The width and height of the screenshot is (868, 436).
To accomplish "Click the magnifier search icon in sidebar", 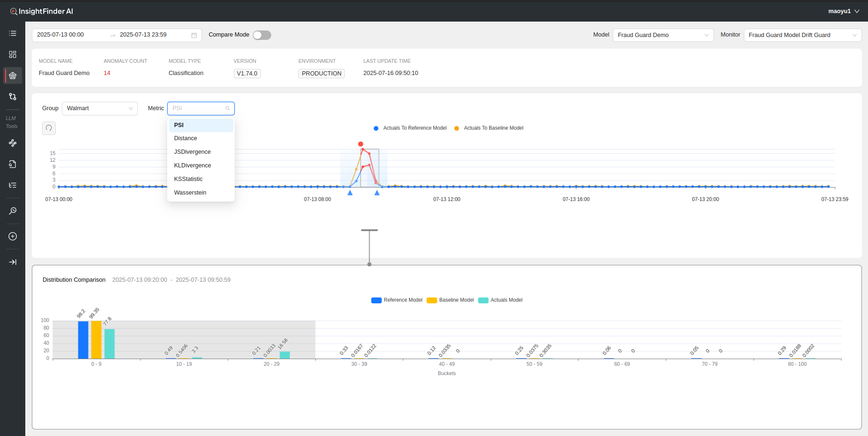I will pyautogui.click(x=13, y=211).
